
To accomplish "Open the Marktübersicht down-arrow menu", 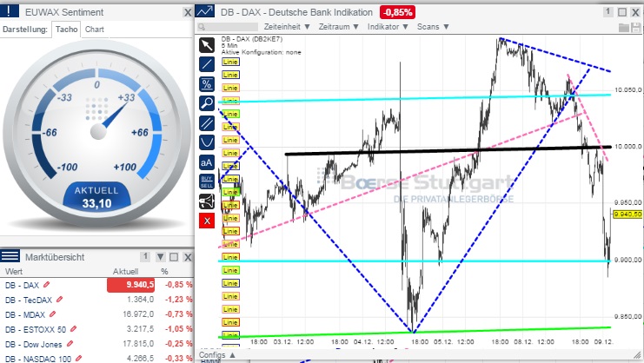I will tap(160, 257).
